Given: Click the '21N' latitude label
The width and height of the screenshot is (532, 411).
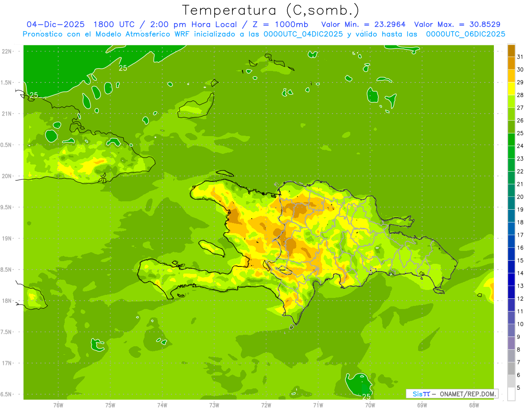Looking at the screenshot, I should coord(6,114).
